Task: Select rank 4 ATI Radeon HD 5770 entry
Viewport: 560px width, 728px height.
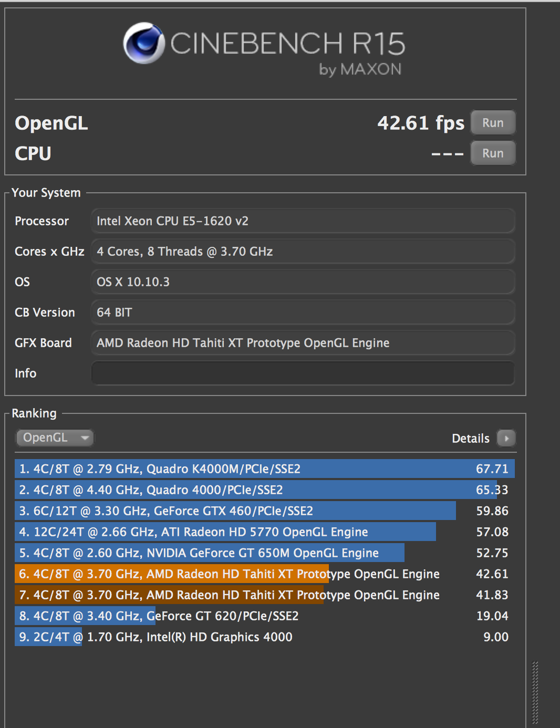Action: pos(264,532)
